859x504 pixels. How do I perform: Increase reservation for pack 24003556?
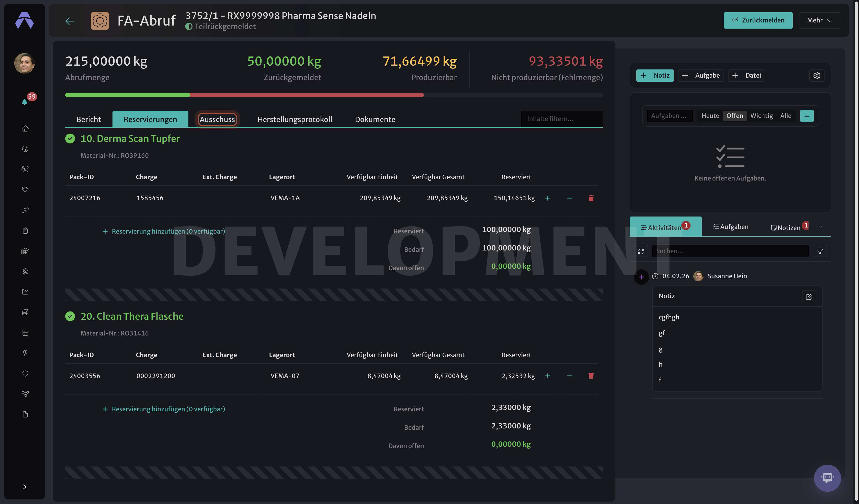coord(547,376)
